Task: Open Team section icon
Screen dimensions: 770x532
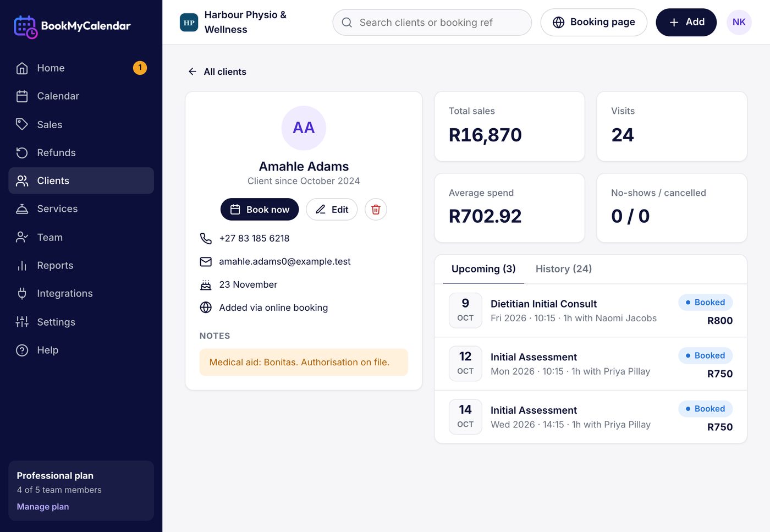Action: pyautogui.click(x=22, y=237)
